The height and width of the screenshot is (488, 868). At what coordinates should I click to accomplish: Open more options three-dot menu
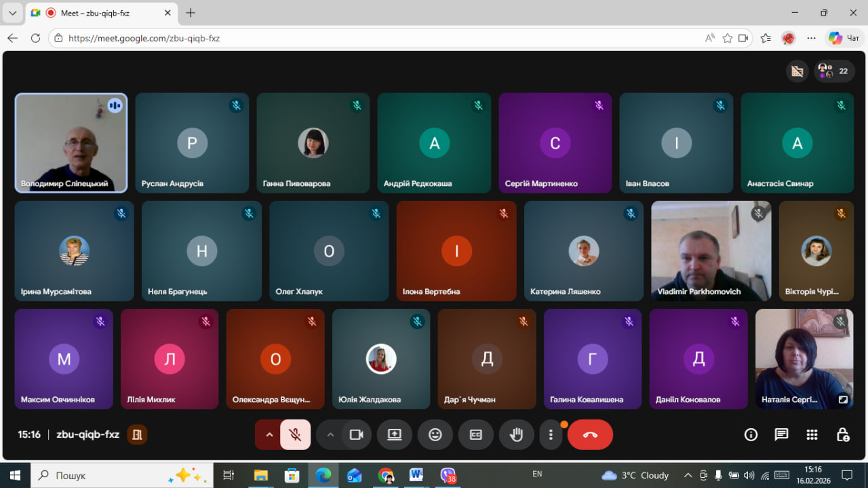(x=551, y=435)
